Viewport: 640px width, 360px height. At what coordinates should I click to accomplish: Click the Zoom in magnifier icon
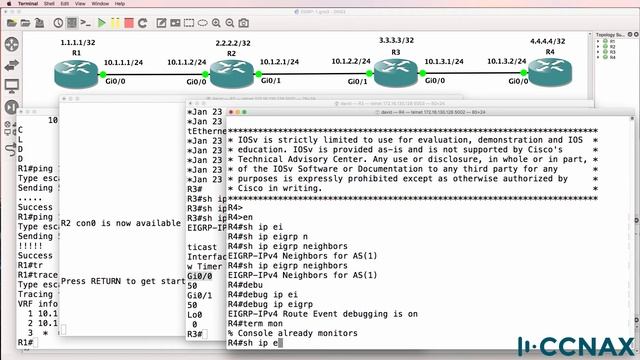(216, 23)
